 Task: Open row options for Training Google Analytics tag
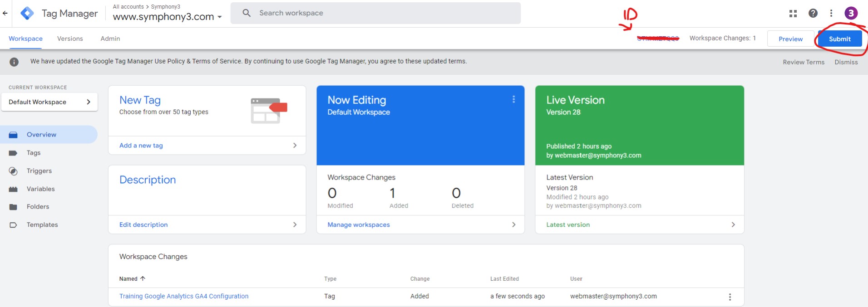730,297
